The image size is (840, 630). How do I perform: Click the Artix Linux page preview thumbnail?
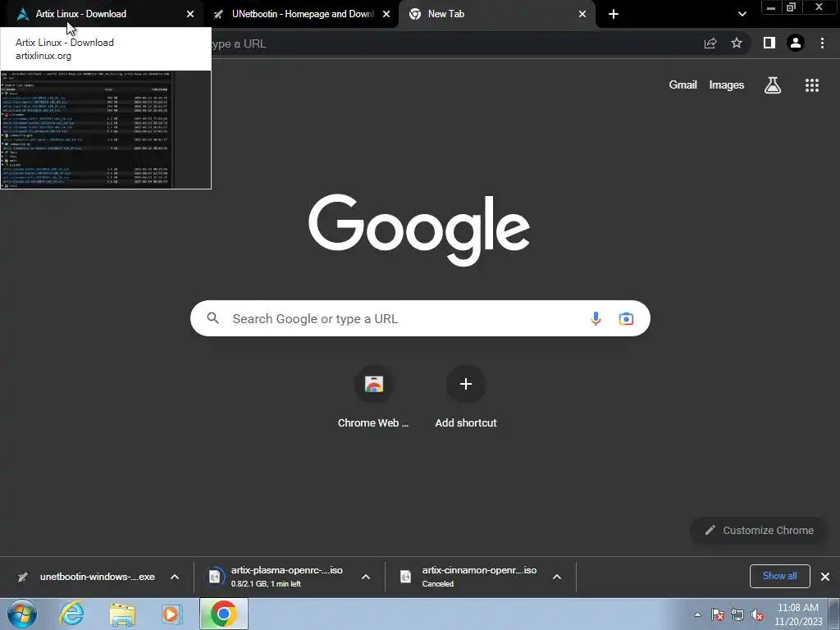point(106,129)
